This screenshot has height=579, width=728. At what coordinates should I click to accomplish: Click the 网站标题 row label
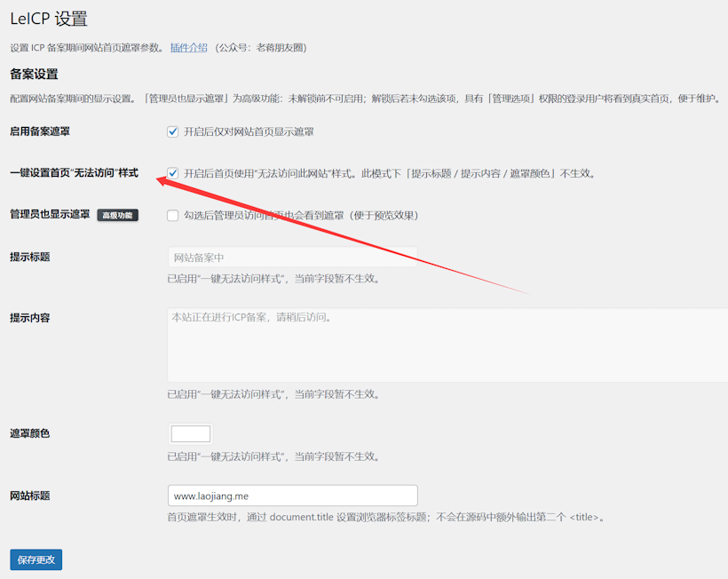pos(29,496)
